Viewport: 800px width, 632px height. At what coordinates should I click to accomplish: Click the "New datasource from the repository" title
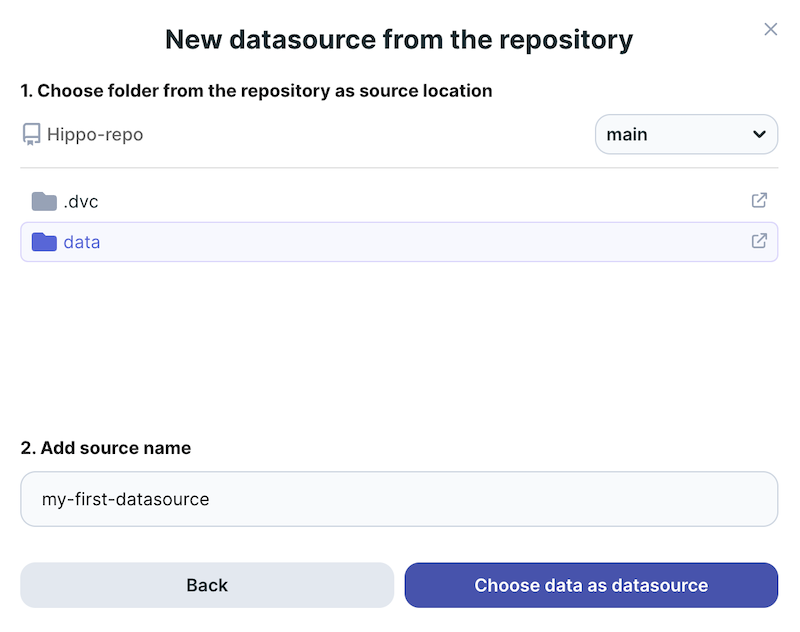[399, 40]
